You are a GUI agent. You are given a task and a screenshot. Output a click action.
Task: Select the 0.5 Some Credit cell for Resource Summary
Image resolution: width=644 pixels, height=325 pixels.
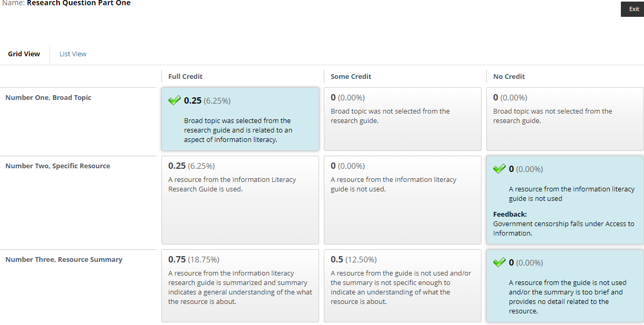403,286
